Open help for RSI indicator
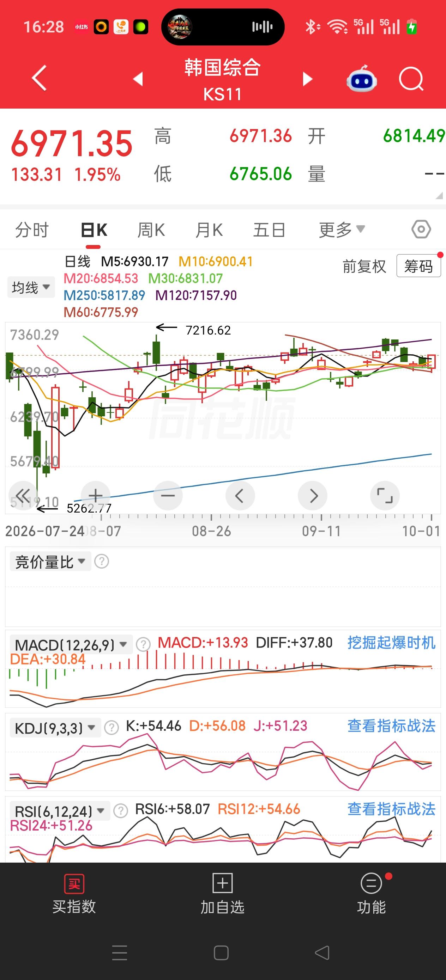The width and height of the screenshot is (446, 980). pos(121,811)
